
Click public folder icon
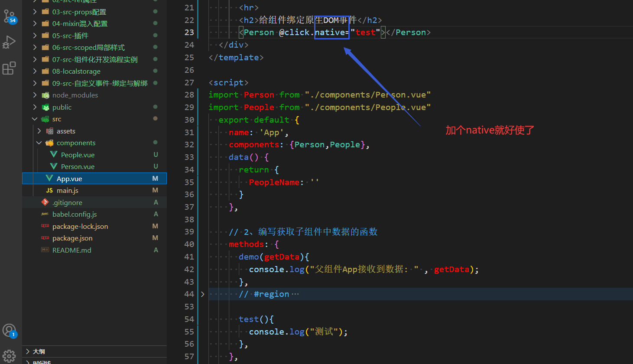pyautogui.click(x=45, y=107)
